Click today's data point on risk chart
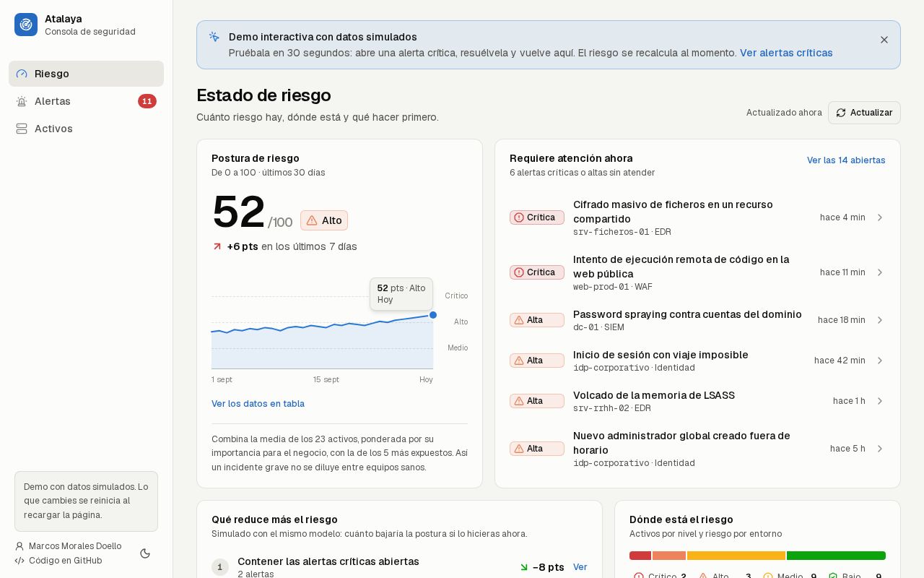The height and width of the screenshot is (578, 924). [433, 315]
